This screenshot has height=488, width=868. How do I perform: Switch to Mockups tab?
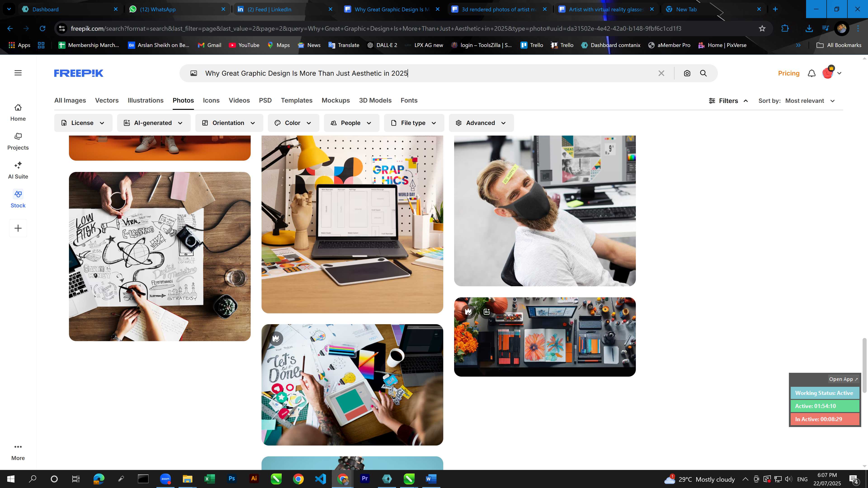[x=336, y=100]
